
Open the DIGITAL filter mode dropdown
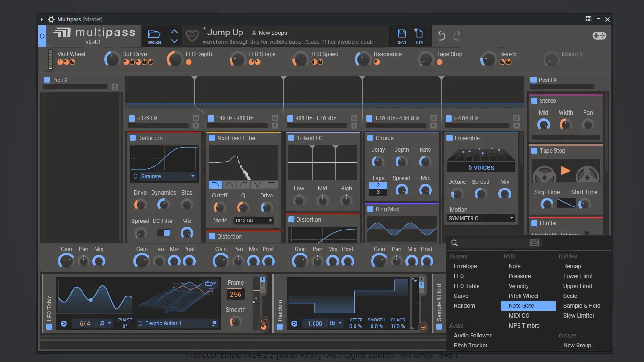pyautogui.click(x=254, y=221)
